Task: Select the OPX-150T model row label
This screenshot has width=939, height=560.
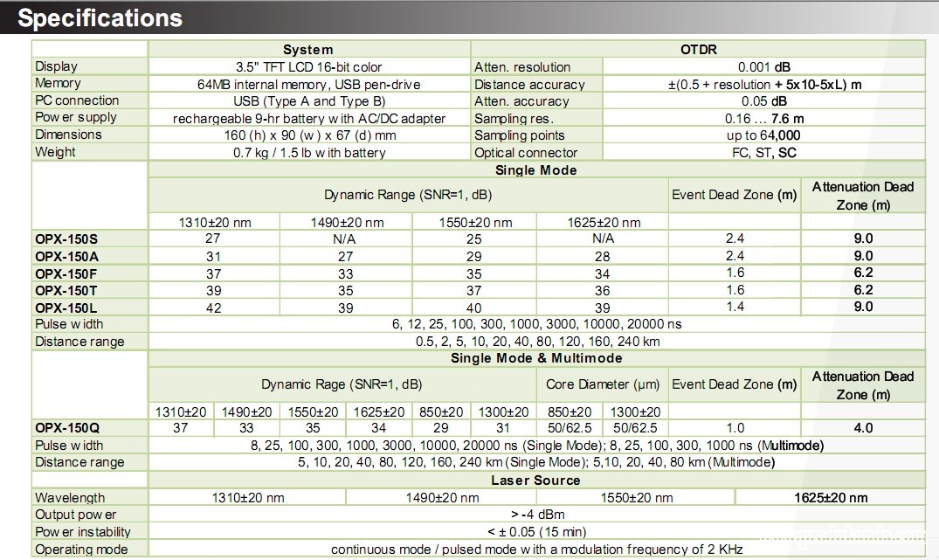Action: pyautogui.click(x=66, y=290)
